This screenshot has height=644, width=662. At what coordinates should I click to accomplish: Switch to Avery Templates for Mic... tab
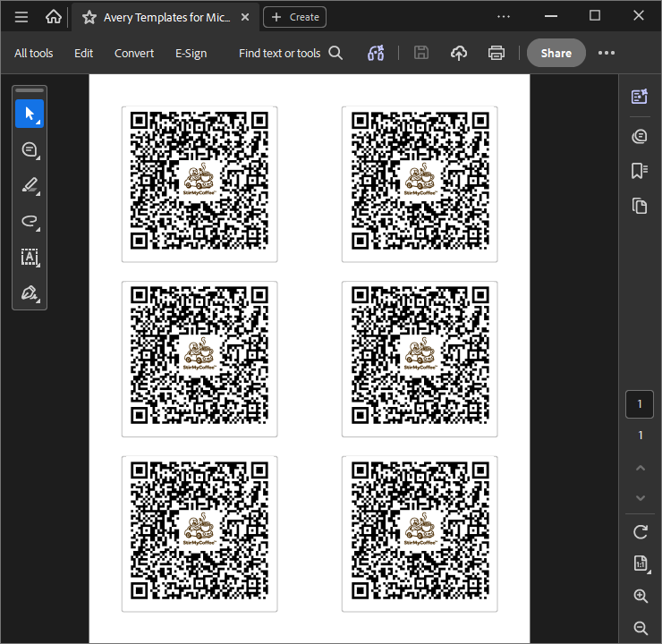(x=166, y=17)
